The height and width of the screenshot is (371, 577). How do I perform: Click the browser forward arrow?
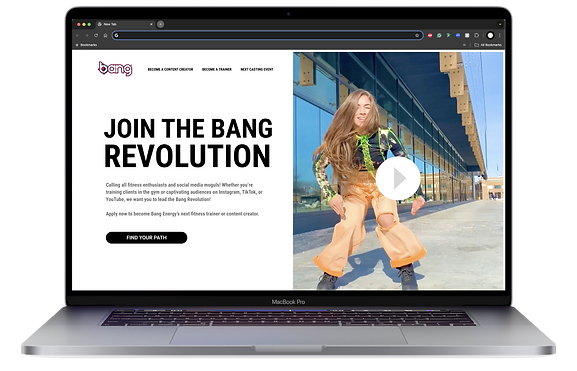pyautogui.click(x=87, y=35)
